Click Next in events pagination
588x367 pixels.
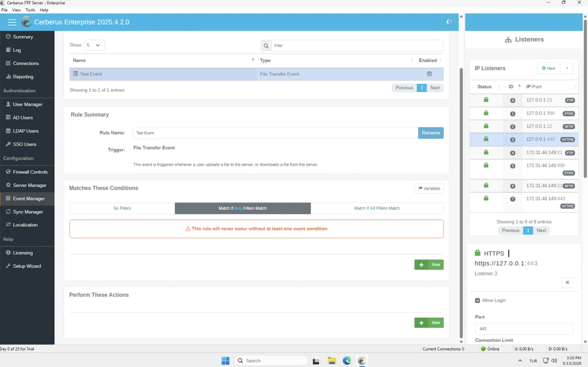click(x=435, y=88)
